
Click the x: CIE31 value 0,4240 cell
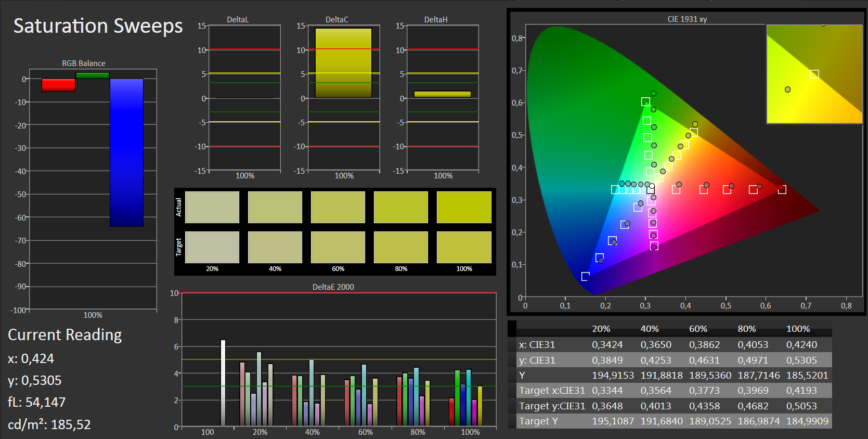[801, 344]
